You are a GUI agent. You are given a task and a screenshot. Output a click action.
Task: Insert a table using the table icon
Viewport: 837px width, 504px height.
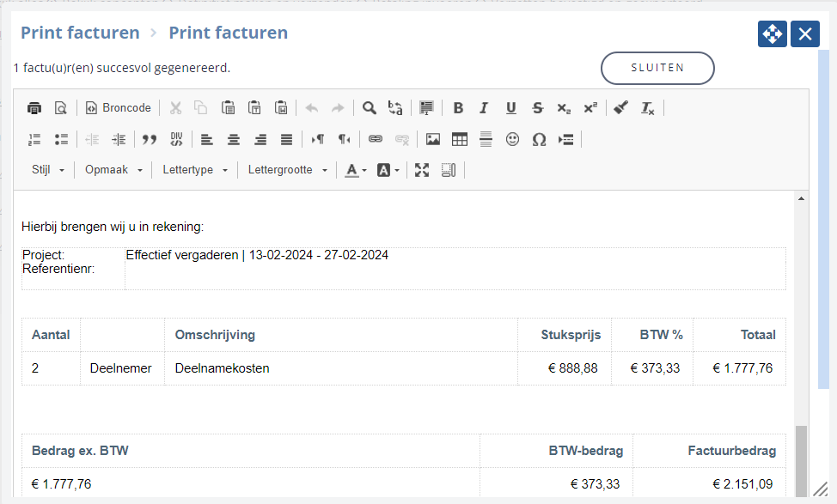click(x=459, y=140)
